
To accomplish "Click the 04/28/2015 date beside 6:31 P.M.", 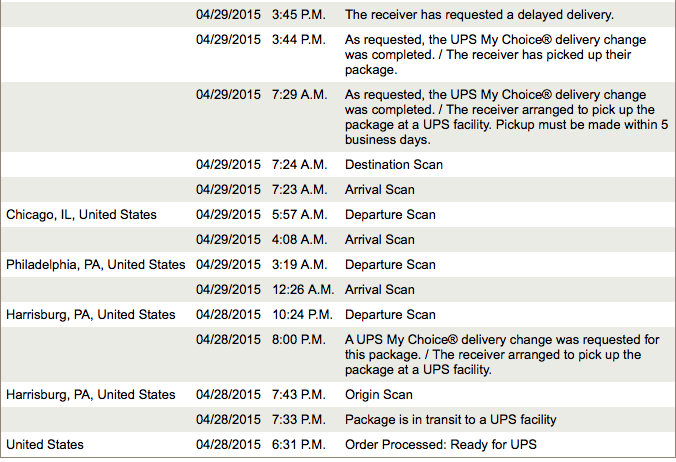I will pos(228,445).
